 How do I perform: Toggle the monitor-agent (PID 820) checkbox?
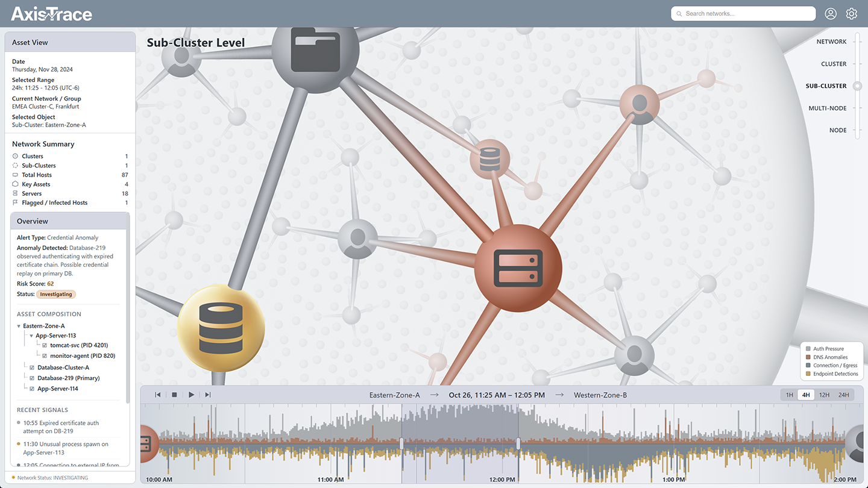click(45, 355)
